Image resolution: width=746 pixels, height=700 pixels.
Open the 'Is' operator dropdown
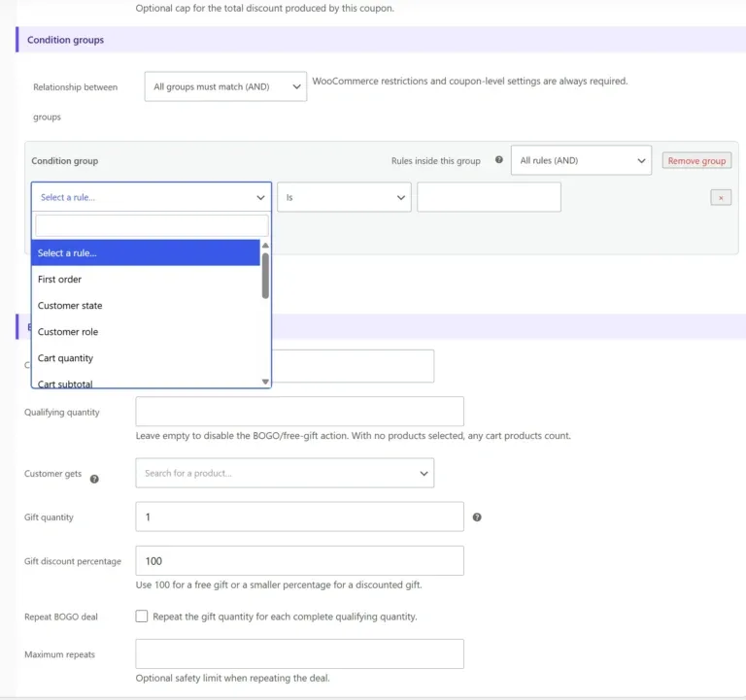click(344, 197)
